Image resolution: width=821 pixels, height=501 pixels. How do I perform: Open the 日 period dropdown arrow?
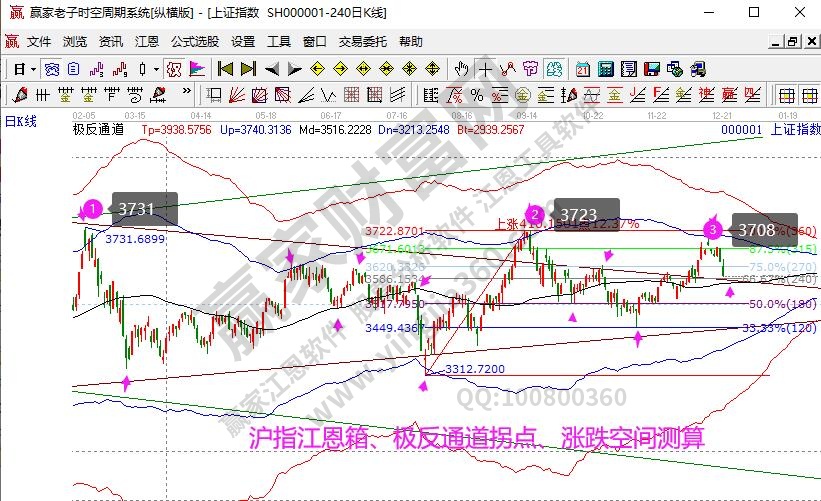[33, 69]
